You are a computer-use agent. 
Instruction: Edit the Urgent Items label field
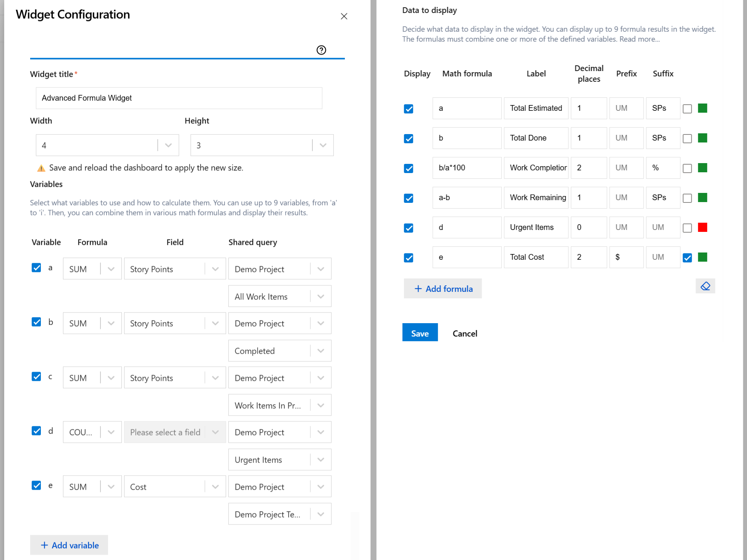pyautogui.click(x=536, y=227)
